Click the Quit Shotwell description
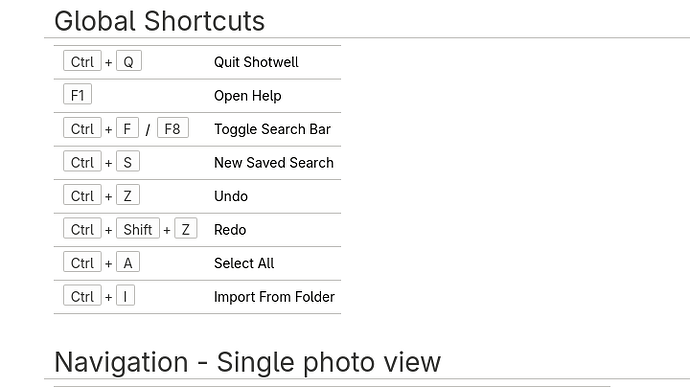690x387 pixels. point(256,62)
